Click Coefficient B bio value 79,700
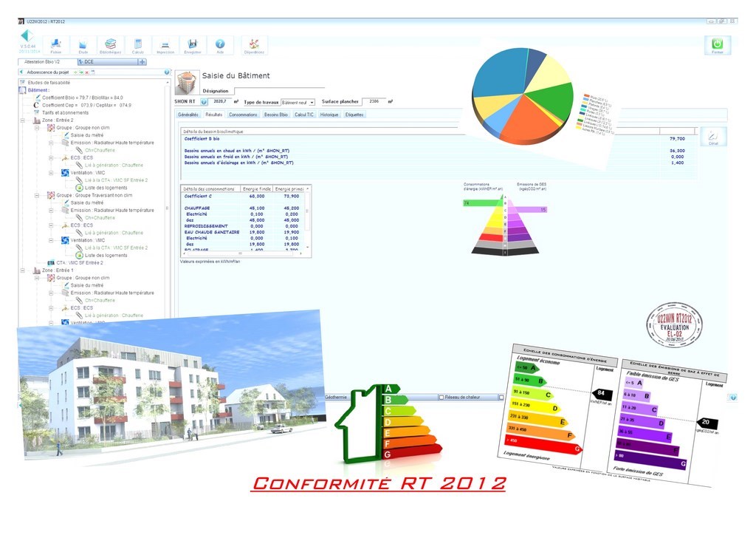 click(x=677, y=139)
